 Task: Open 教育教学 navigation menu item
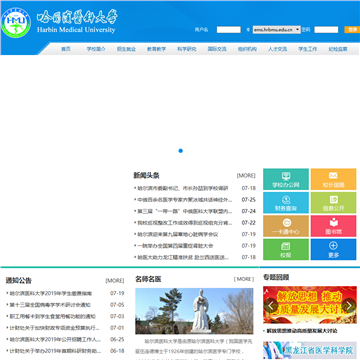pyautogui.click(x=156, y=49)
